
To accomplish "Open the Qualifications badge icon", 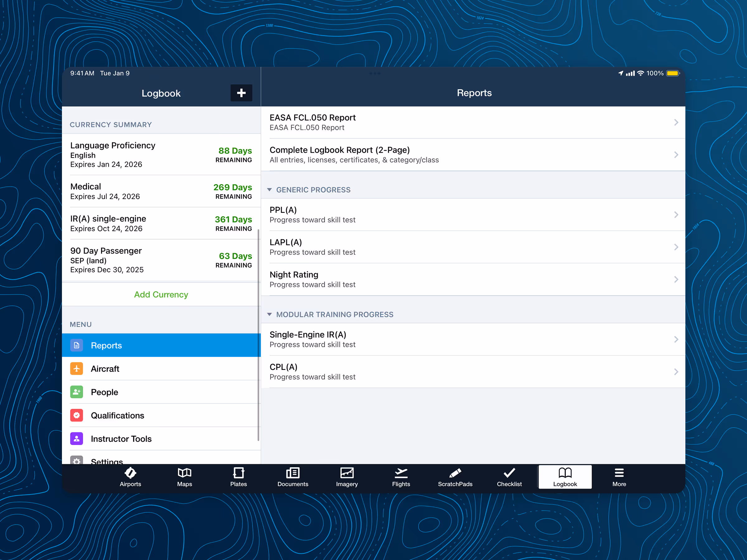I will pyautogui.click(x=77, y=415).
